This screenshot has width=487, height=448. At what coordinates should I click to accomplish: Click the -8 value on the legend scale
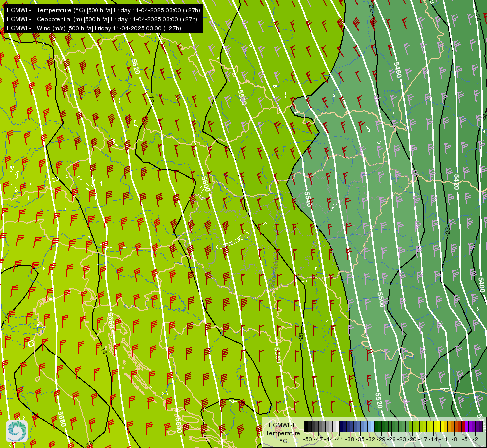click(454, 439)
